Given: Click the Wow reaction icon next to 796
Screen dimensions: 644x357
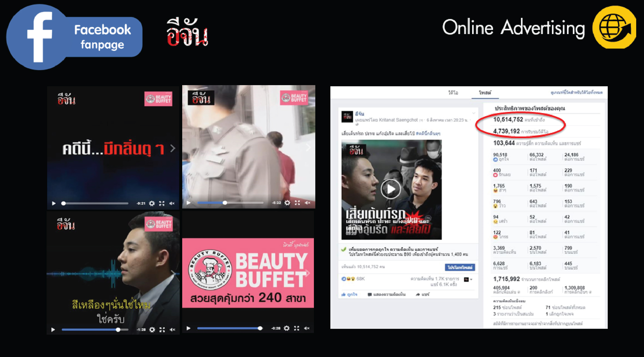Looking at the screenshot, I should pos(495,206).
